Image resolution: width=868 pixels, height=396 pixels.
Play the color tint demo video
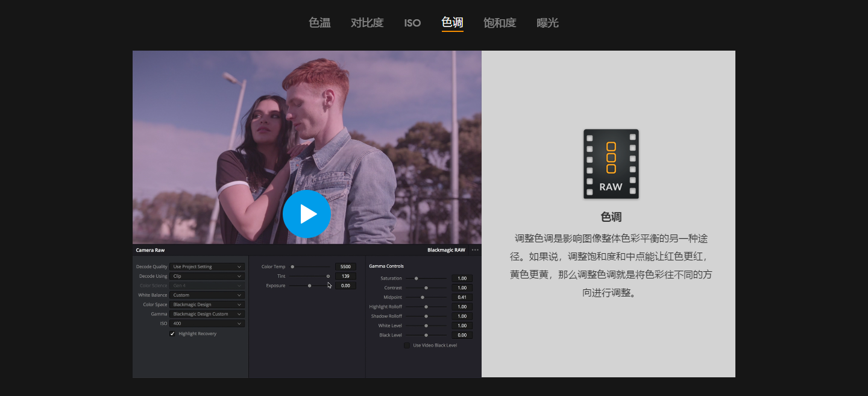coord(307,214)
